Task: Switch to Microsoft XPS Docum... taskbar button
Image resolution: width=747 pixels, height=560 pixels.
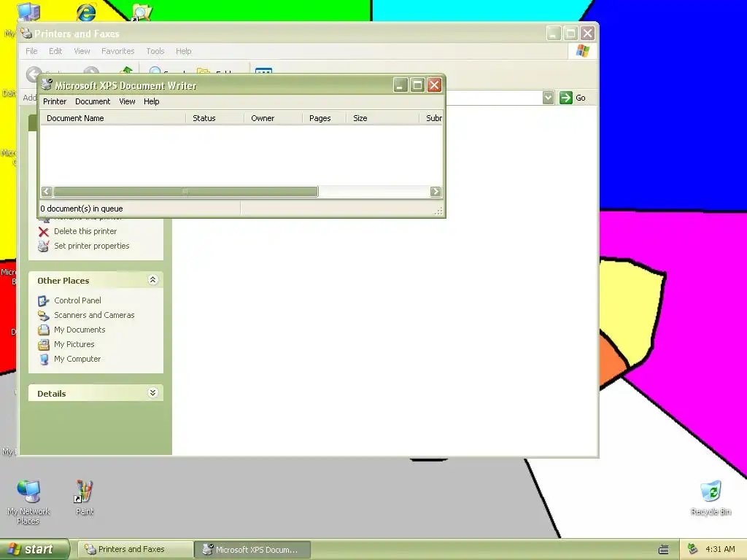Action: click(253, 550)
